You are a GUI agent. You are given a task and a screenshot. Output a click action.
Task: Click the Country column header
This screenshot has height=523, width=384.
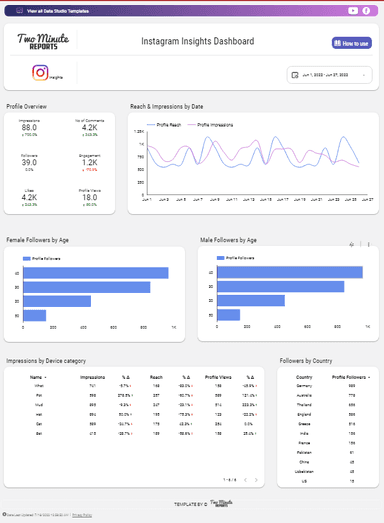click(x=304, y=377)
